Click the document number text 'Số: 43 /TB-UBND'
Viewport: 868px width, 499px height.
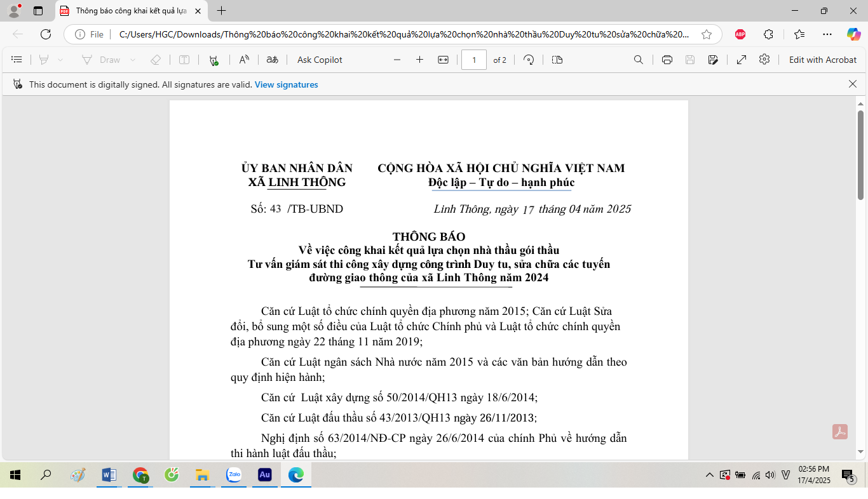297,209
